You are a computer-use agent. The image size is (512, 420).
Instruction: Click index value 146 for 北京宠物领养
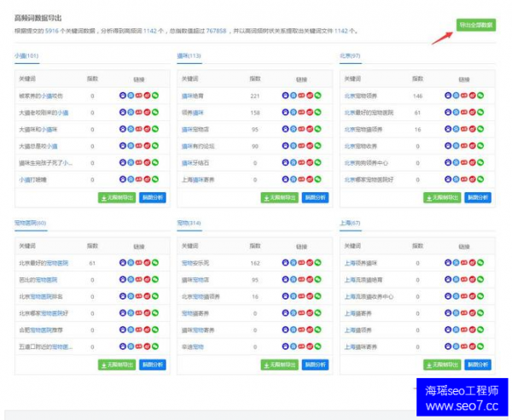tap(417, 96)
